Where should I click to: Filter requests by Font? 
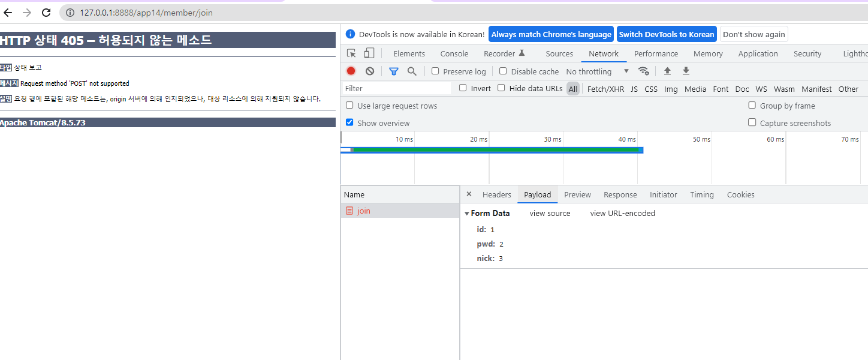721,89
